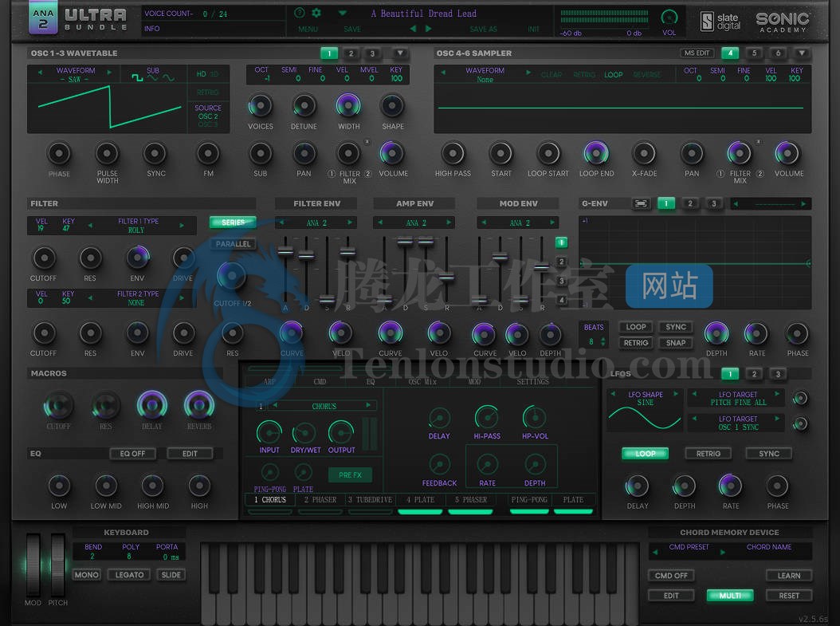Image resolution: width=840 pixels, height=626 pixels.
Task: Expand the OSC 1-3 Wavetable dropdown arrow
Action: [x=400, y=53]
